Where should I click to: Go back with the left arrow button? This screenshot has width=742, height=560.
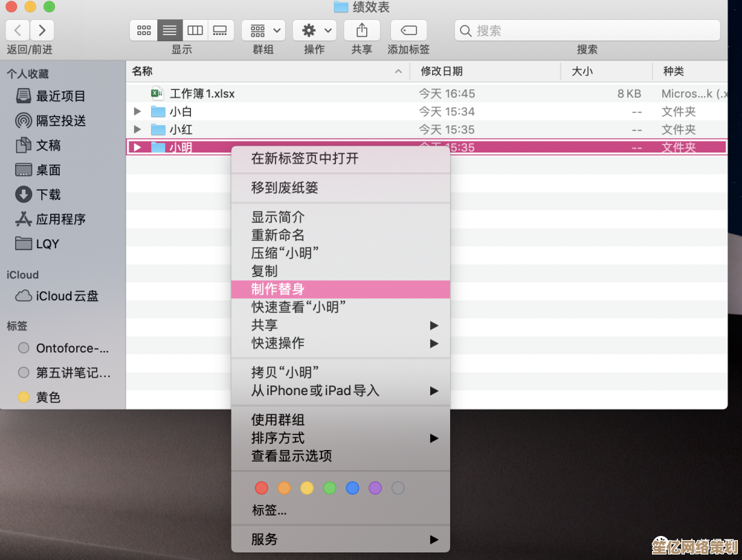(18, 30)
